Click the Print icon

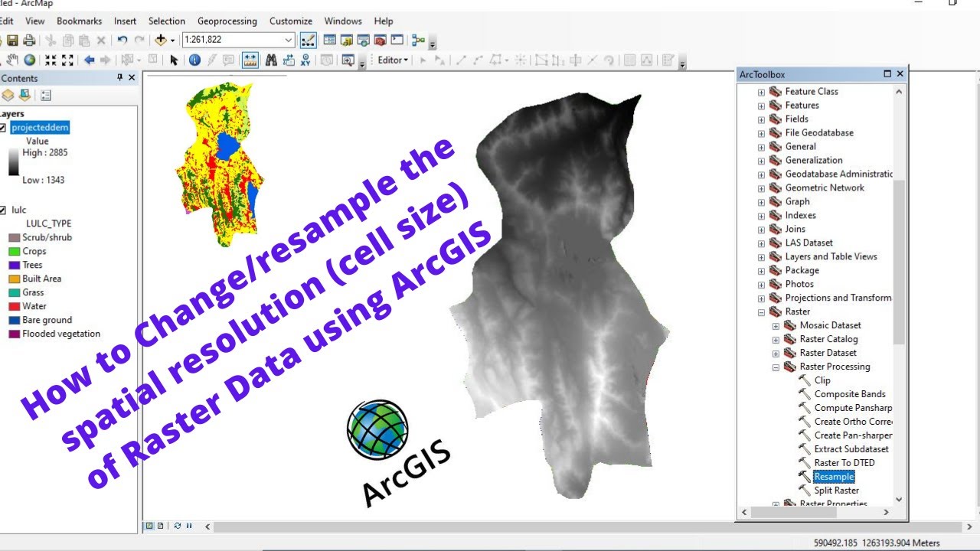(x=29, y=40)
